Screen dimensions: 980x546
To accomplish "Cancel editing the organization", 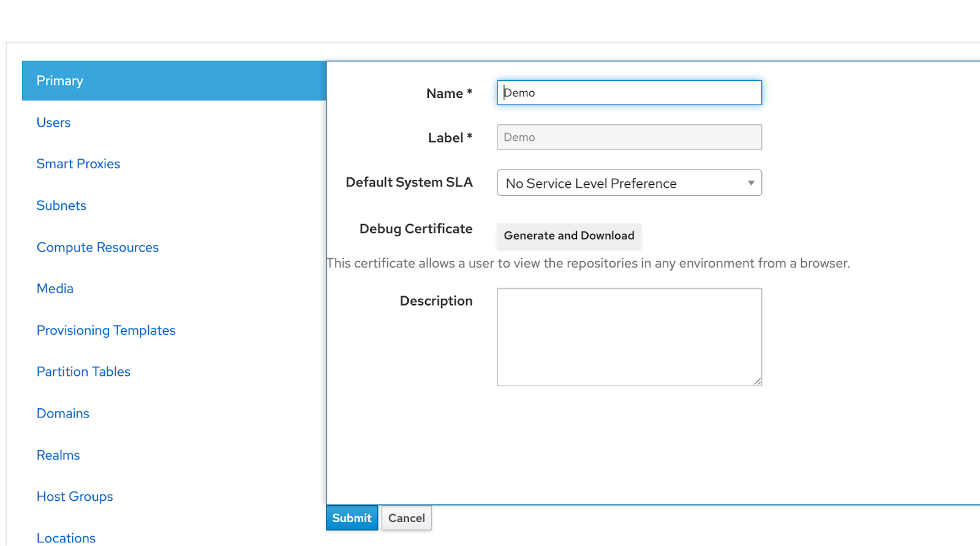I will click(x=406, y=518).
